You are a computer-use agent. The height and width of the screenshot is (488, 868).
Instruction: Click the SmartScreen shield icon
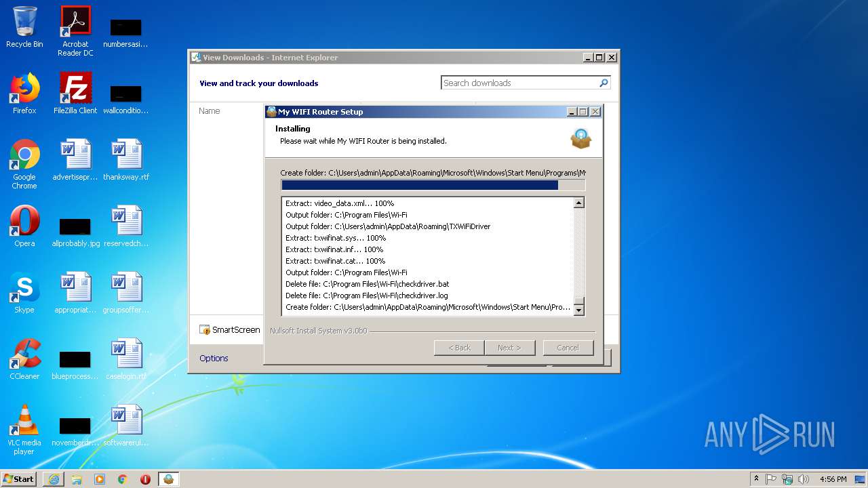click(205, 330)
